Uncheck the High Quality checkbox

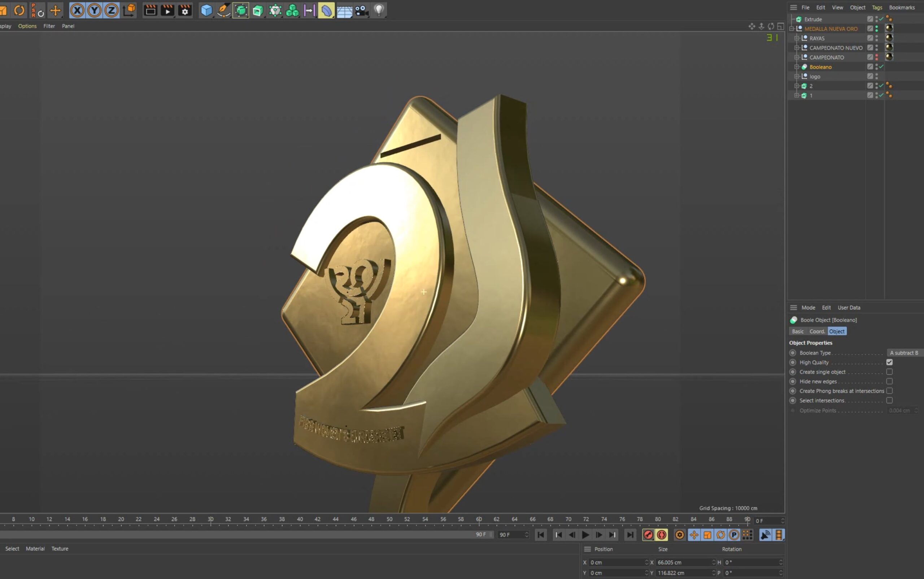890,362
